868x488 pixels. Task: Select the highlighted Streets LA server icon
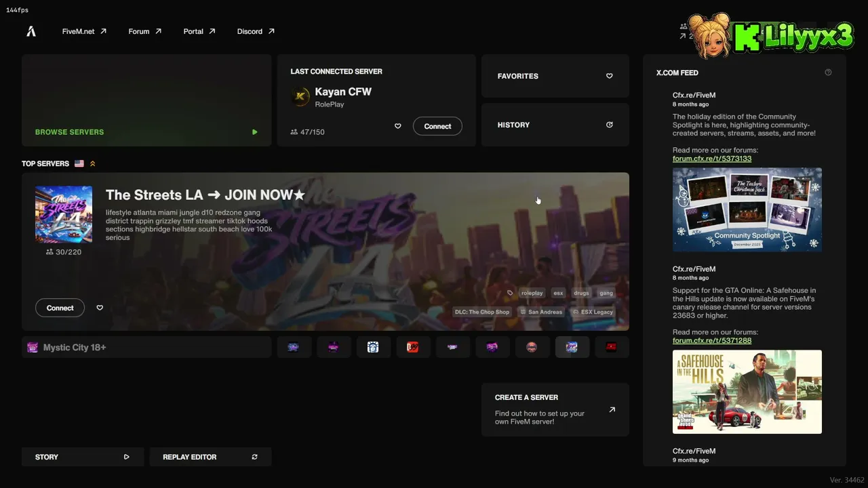[572, 347]
